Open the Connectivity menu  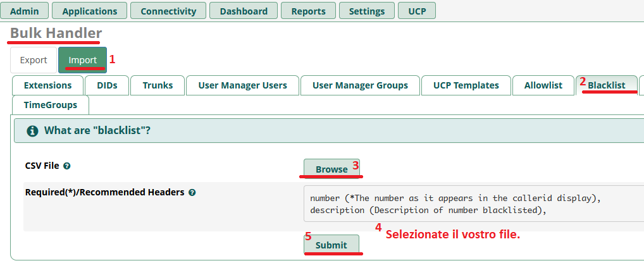(x=168, y=11)
